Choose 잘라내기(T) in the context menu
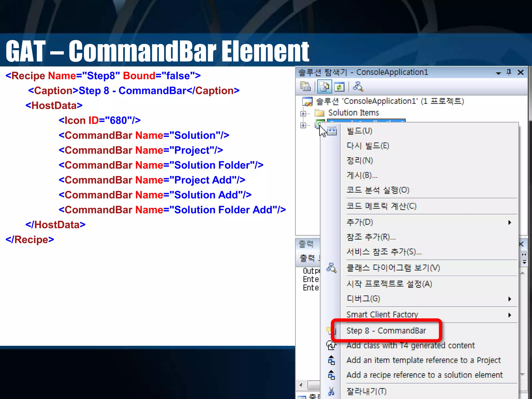This screenshot has height=399, width=532. tap(367, 391)
